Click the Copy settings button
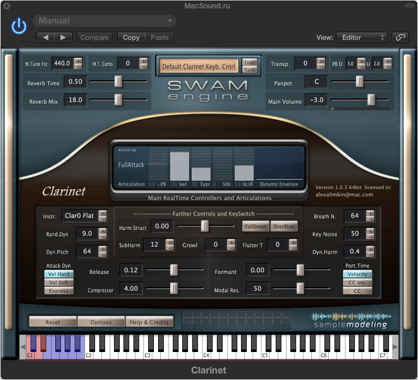The image size is (418, 380). click(x=131, y=37)
